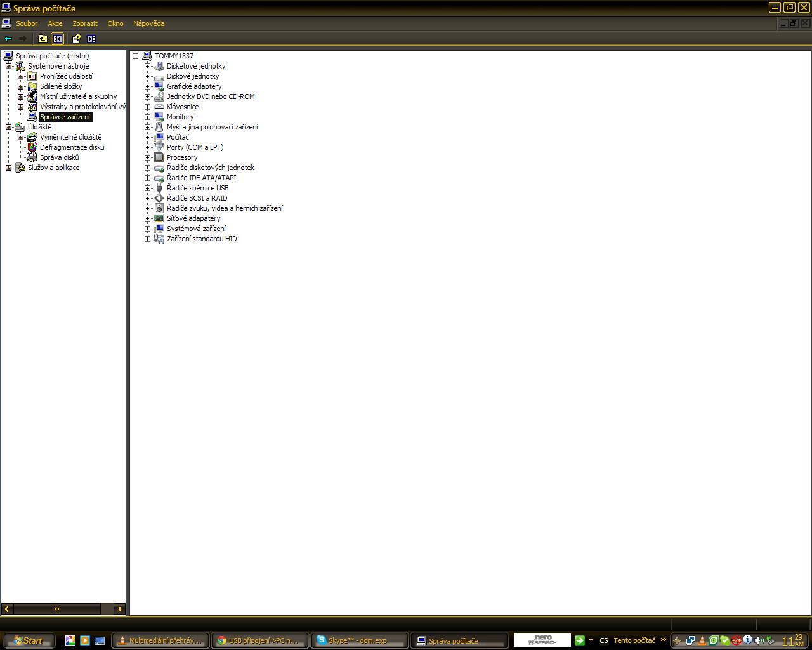Select Řadiče disketových jednotek label
The width and height of the screenshot is (812, 650).
(x=211, y=168)
